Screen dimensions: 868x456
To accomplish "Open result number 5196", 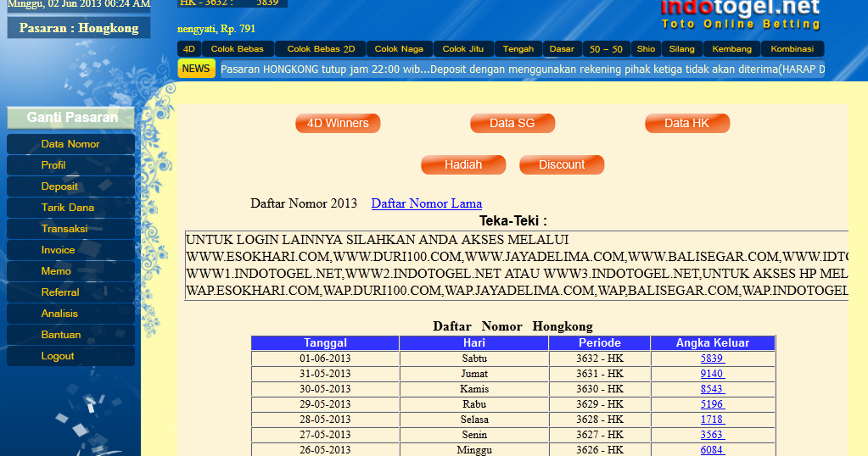I will click(x=713, y=404).
